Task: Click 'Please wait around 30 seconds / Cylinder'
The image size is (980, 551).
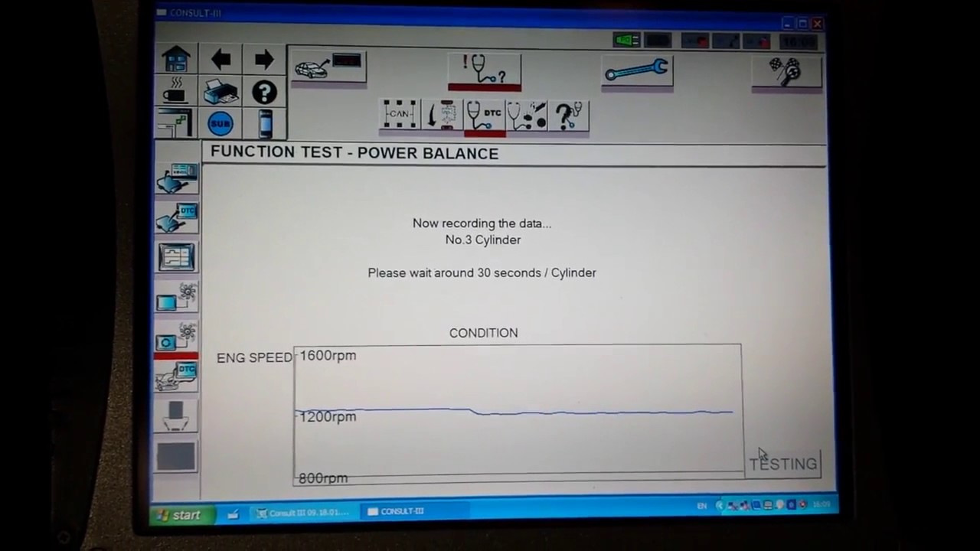Action: (482, 272)
